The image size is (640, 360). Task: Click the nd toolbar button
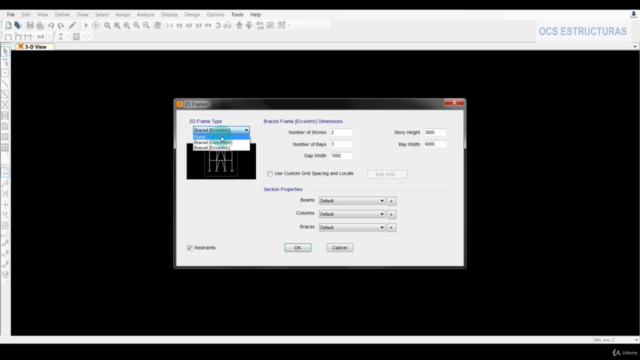40,37
